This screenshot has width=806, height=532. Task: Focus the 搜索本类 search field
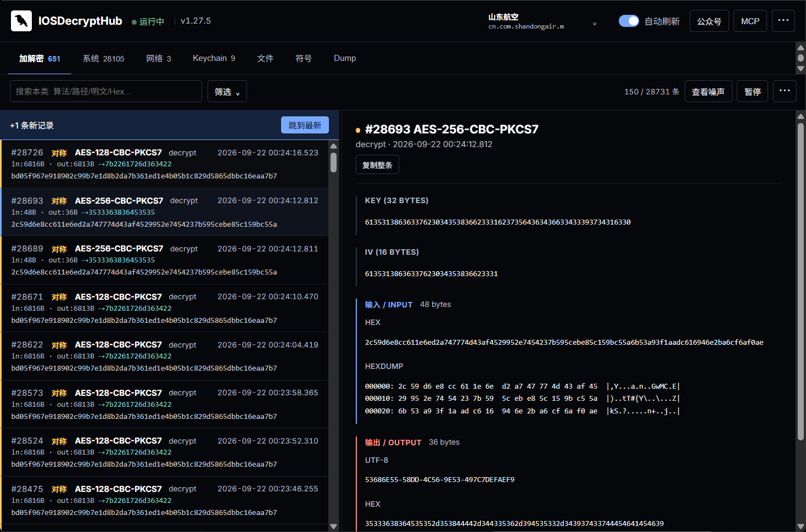[106, 91]
